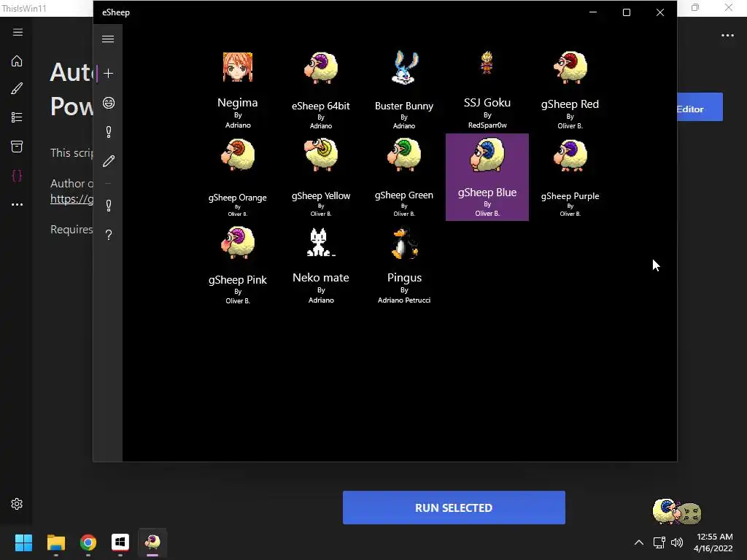The image size is (747, 560).
Task: Open the network tray icon
Action: (x=659, y=542)
